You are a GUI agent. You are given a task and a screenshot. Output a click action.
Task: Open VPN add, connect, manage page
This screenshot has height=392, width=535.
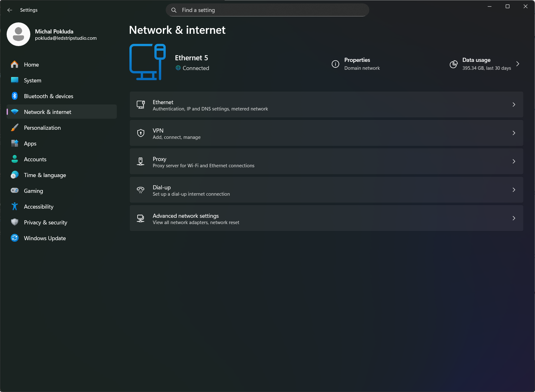[326, 133]
